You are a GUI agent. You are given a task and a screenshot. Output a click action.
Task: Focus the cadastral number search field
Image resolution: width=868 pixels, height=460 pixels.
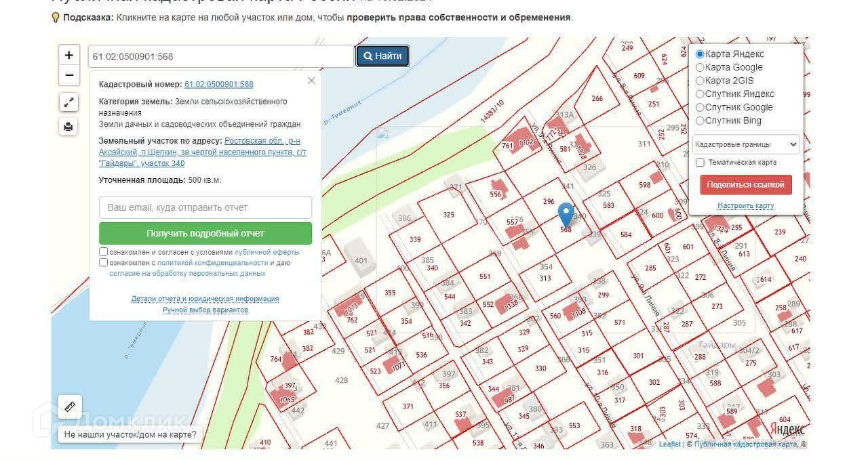pos(221,56)
